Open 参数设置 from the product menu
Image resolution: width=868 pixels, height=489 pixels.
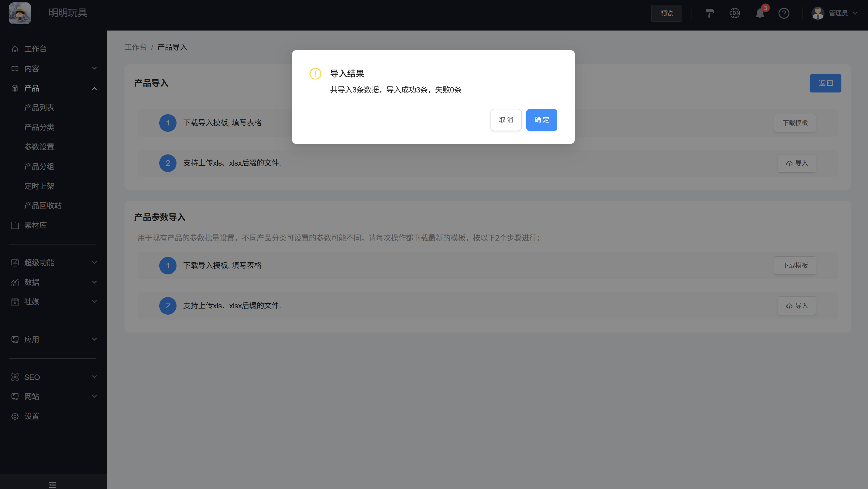coord(39,147)
